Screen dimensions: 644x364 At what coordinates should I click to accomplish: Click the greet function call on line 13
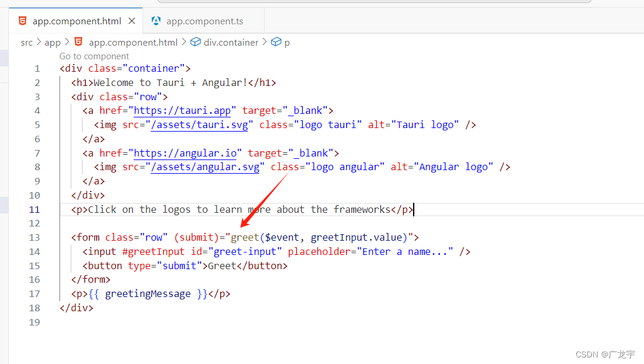(x=245, y=238)
